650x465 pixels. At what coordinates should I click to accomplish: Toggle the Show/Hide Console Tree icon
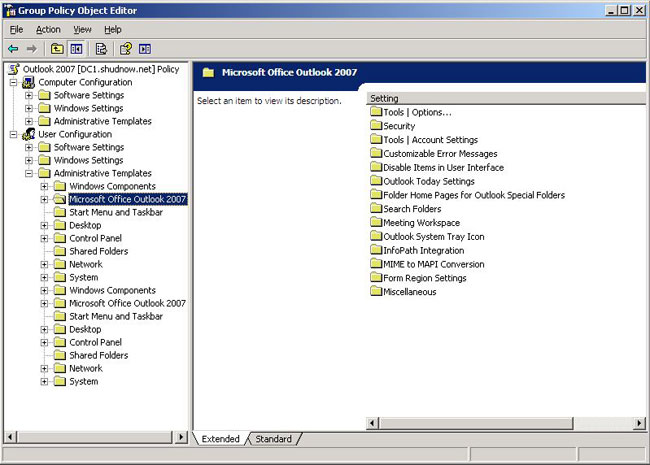point(76,48)
